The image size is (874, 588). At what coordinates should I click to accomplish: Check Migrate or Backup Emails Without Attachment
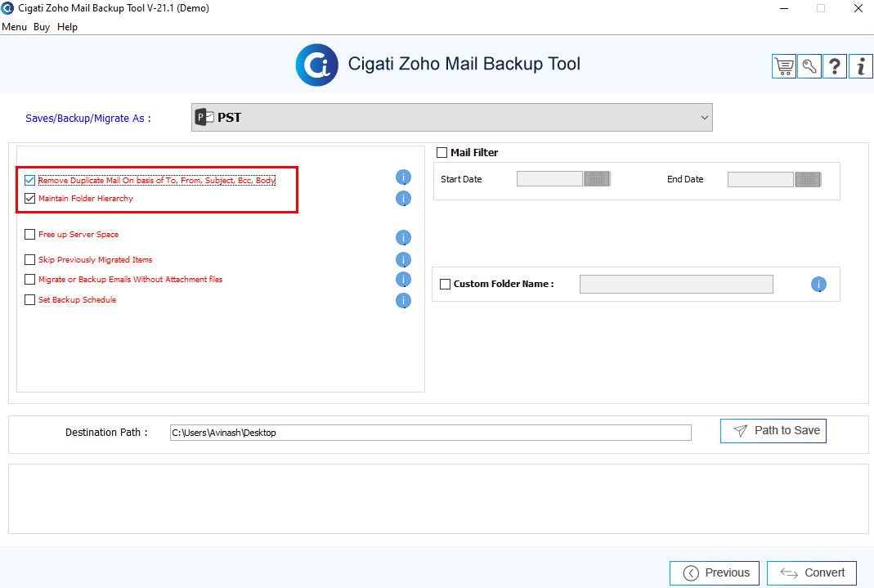point(29,279)
